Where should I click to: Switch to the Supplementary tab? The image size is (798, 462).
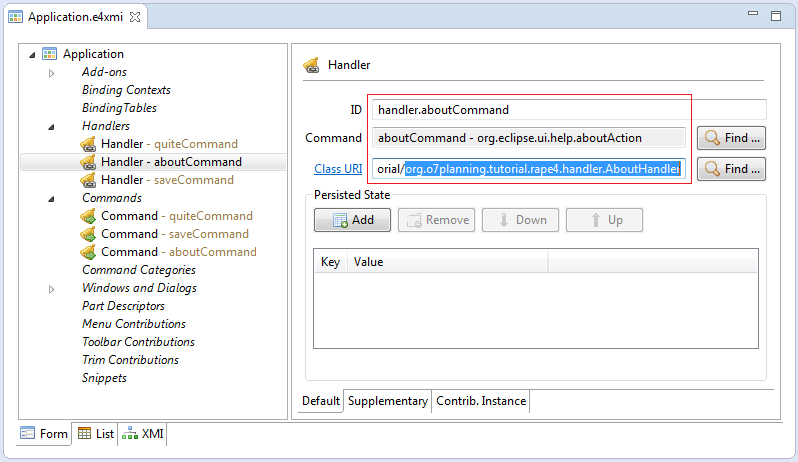pos(387,401)
